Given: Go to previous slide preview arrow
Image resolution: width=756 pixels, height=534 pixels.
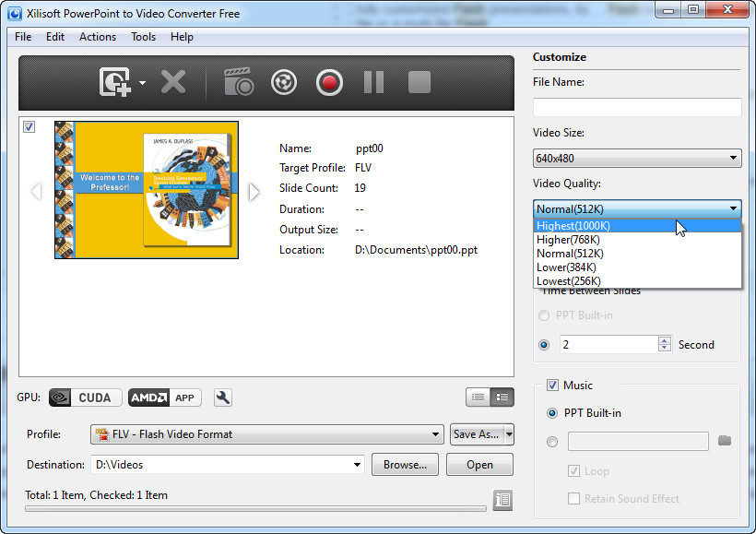Looking at the screenshot, I should [36, 192].
